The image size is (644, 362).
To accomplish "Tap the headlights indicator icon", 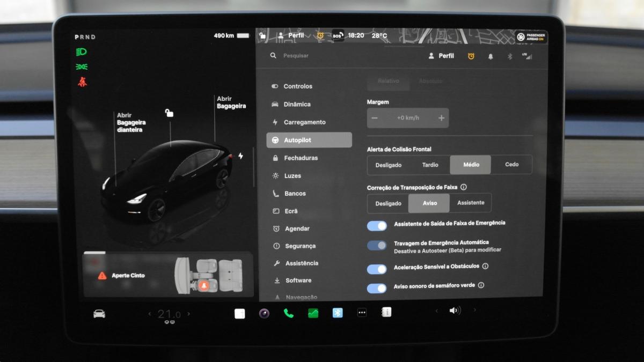I will 82,52.
